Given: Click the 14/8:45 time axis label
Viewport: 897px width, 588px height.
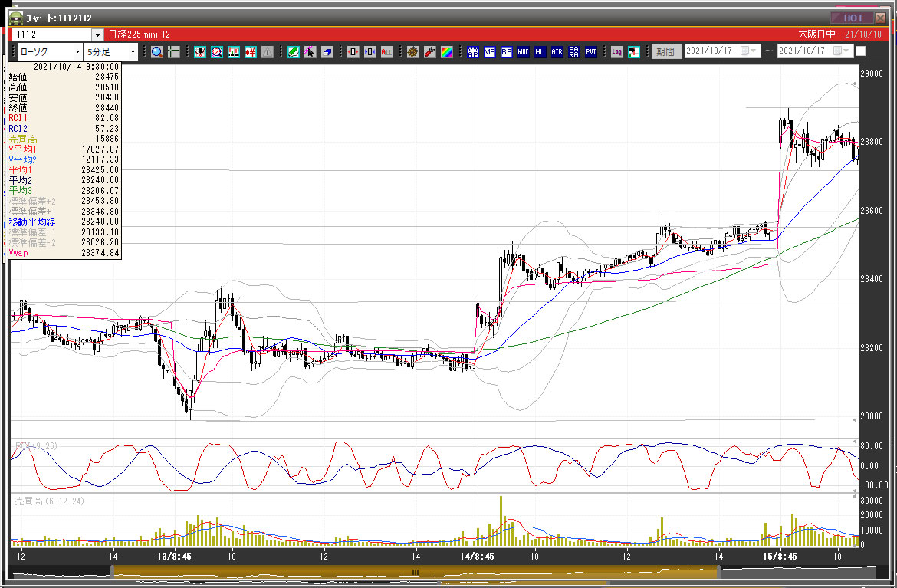Looking at the screenshot, I should point(477,557).
